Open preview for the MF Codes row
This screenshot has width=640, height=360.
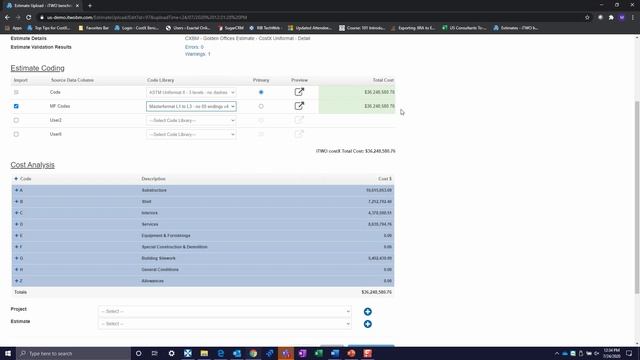[299, 106]
